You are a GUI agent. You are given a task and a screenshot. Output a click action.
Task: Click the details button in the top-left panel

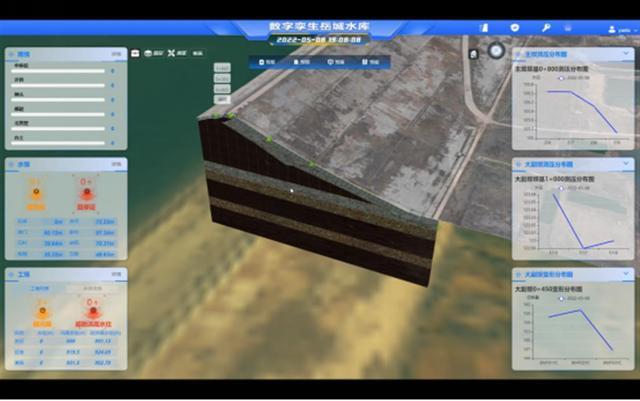116,52
